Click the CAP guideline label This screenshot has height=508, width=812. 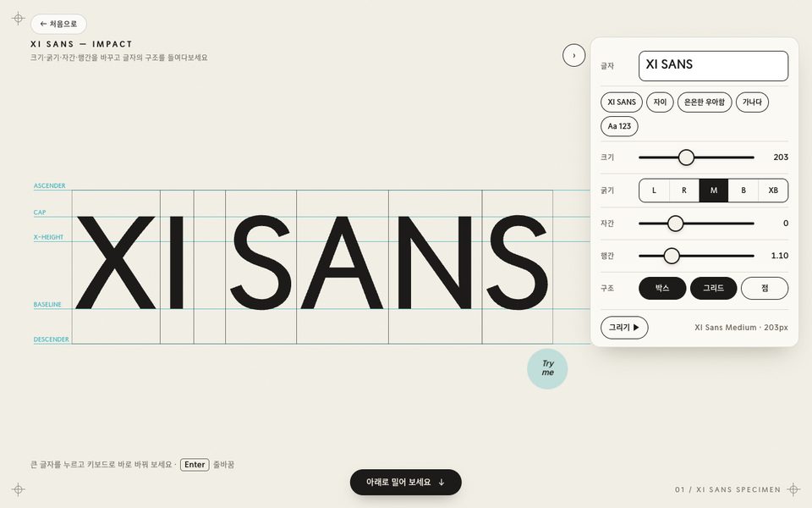40,213
